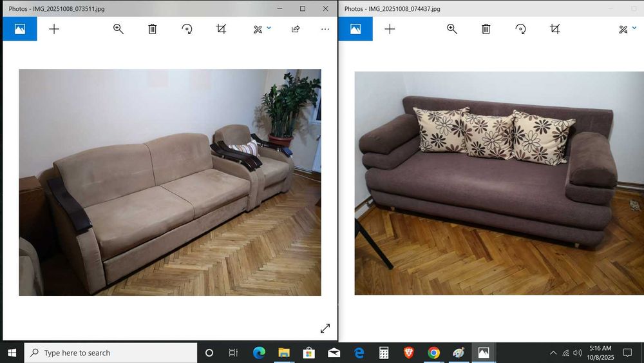
Task: Rotate the image in left Photos window
Action: point(187,29)
